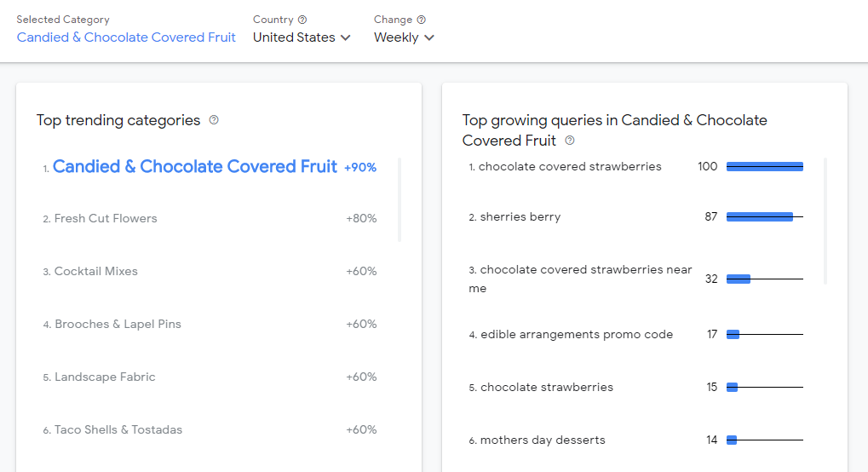Viewport: 868px width, 472px height.
Task: Click the help icon beside Change
Action: 422,20
